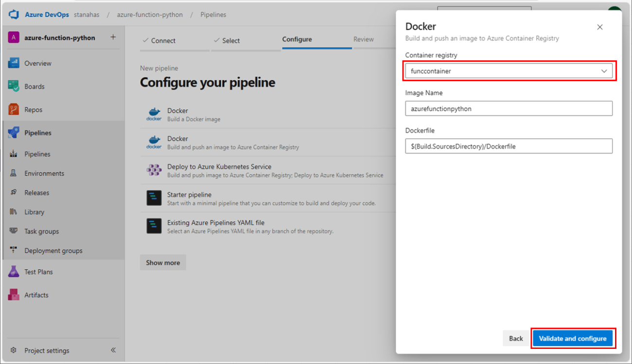
Task: Select Environments under Pipelines
Action: pos(44,173)
